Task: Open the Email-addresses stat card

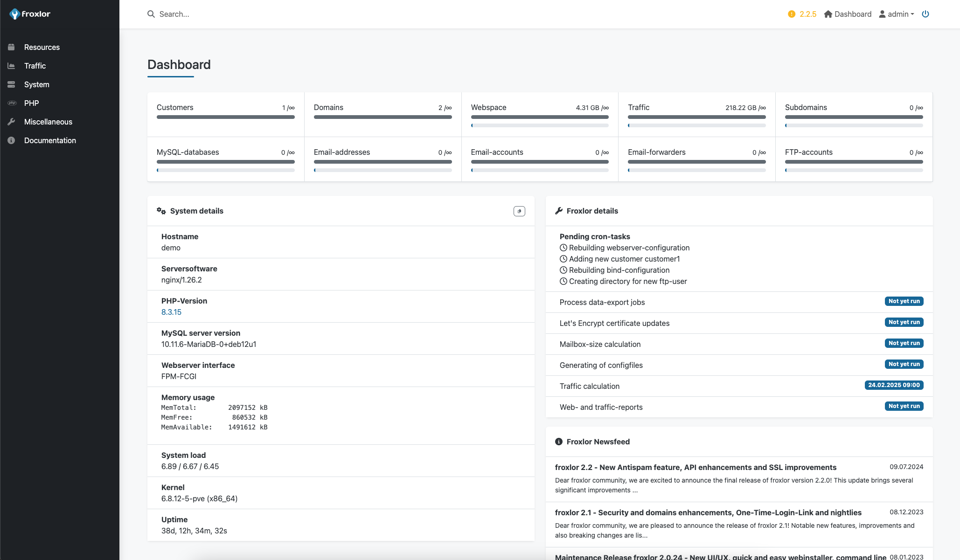Action: point(383,159)
